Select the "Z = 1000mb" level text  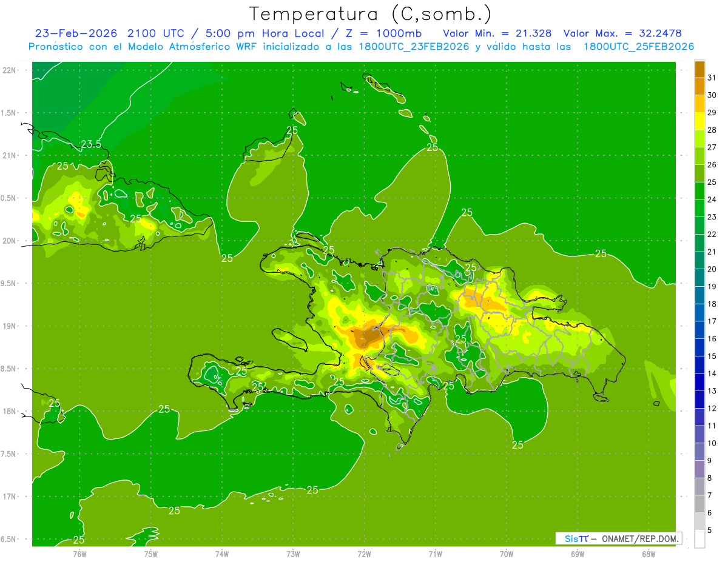(x=386, y=33)
